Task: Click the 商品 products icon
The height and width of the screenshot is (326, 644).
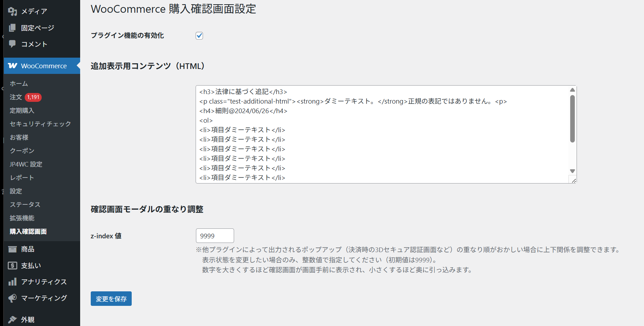Action: [x=12, y=249]
